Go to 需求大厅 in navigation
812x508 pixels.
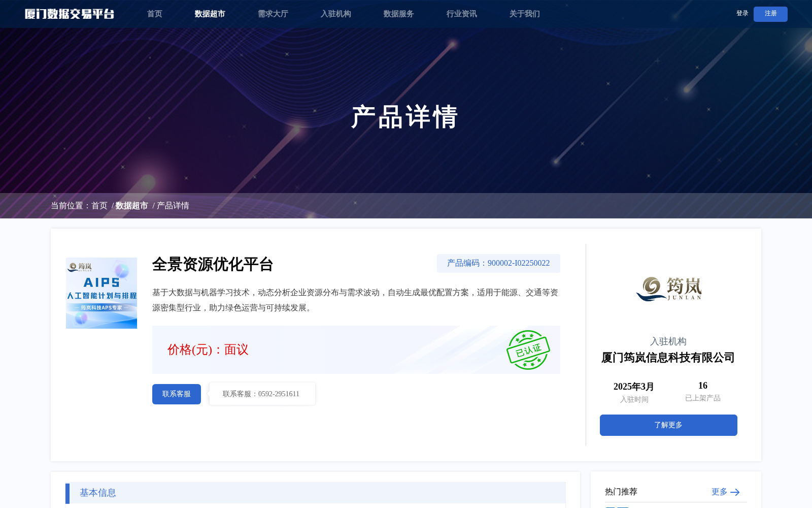(273, 14)
